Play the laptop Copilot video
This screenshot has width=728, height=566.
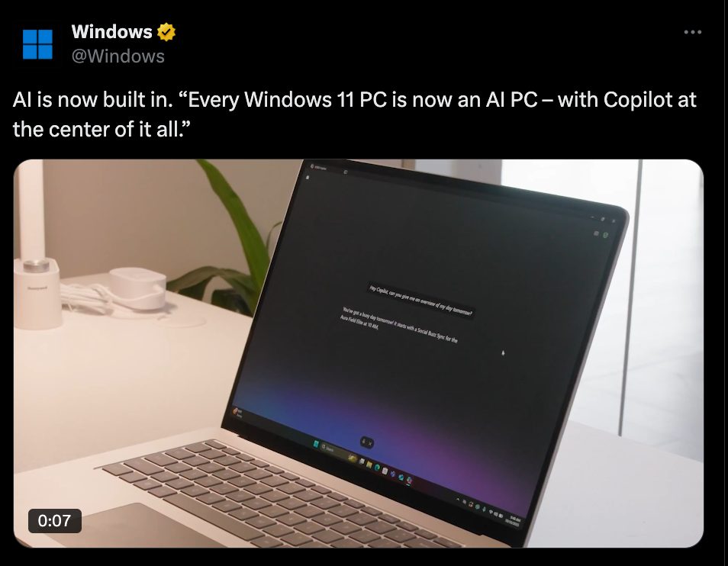359,353
